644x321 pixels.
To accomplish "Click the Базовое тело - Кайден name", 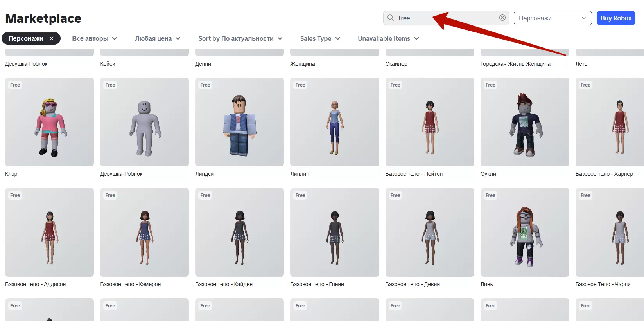I will coord(224,284).
